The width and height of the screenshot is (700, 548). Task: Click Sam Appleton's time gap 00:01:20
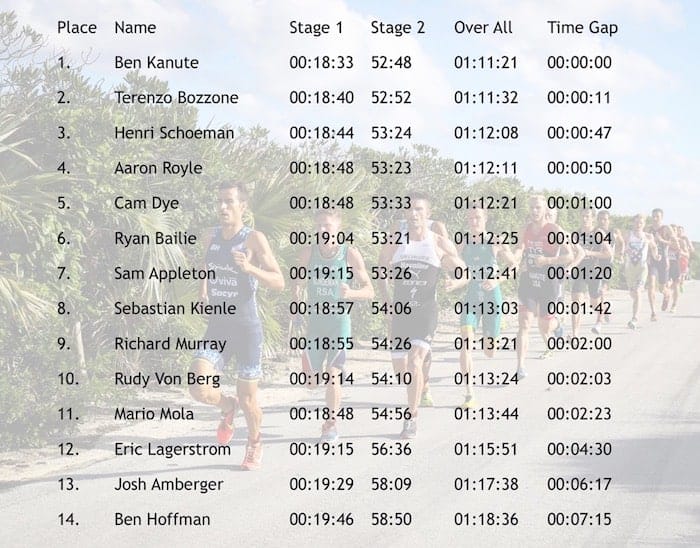pos(579,273)
